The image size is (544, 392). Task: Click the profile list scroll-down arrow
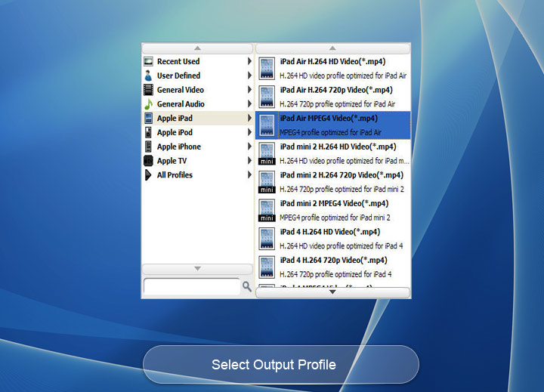pos(332,292)
